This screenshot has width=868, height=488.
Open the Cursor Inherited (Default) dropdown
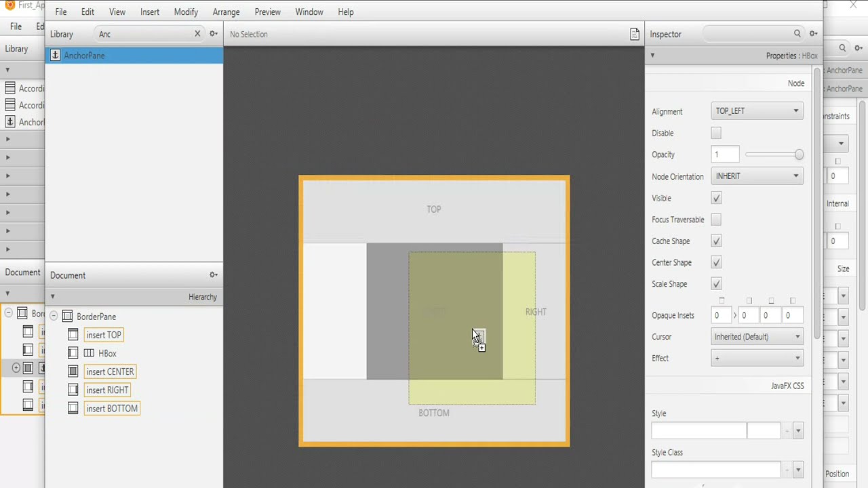pyautogui.click(x=757, y=337)
